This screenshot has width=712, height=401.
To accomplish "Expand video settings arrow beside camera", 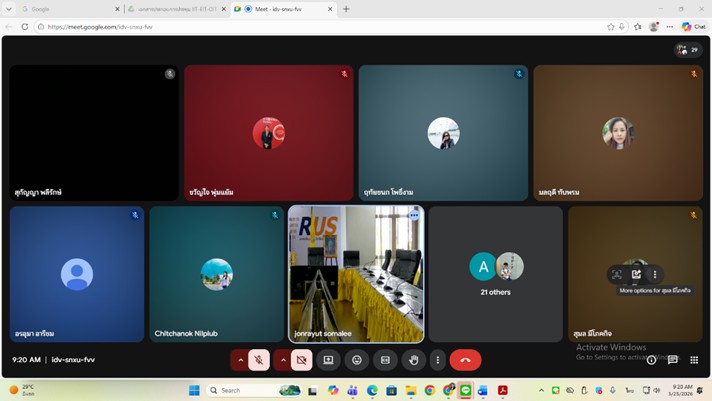I will pos(282,360).
